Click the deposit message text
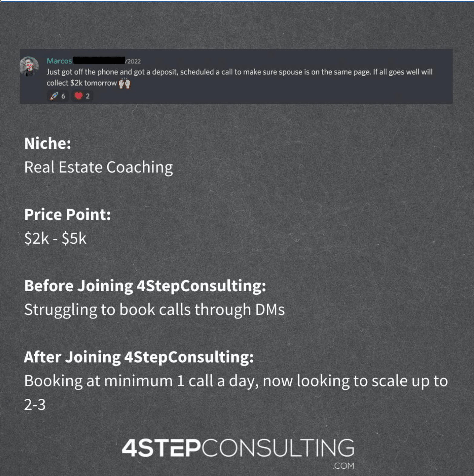 click(x=239, y=77)
